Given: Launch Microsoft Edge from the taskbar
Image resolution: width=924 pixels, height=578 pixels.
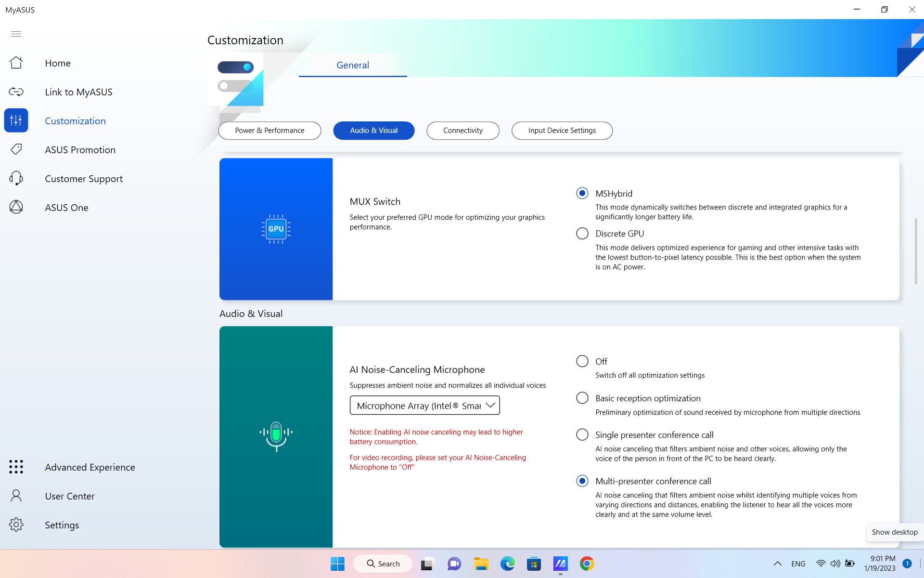Looking at the screenshot, I should [507, 564].
